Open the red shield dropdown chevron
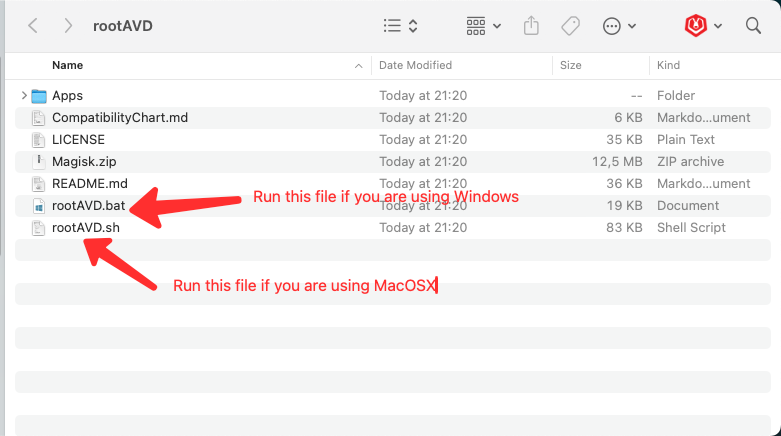Viewport: 781px width, 436px height. click(x=718, y=26)
